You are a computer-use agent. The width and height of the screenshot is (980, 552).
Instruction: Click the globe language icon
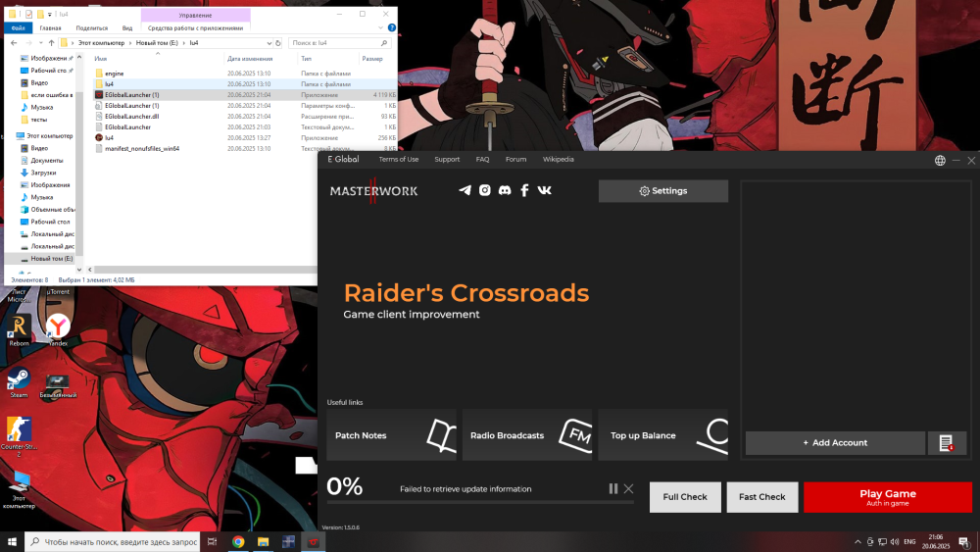point(940,160)
